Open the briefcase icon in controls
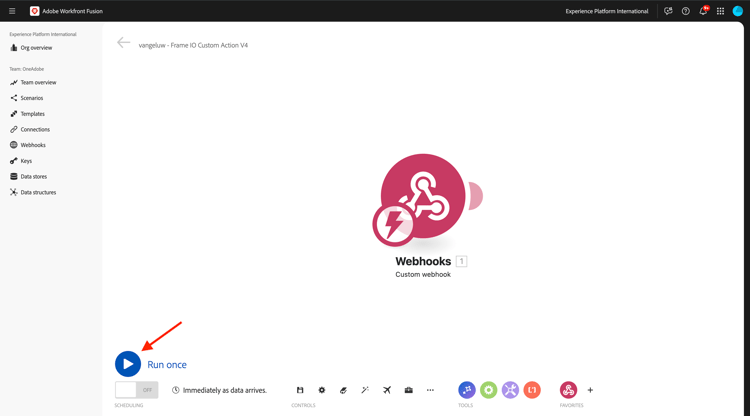Viewport: 750px width, 416px height. tap(408, 390)
